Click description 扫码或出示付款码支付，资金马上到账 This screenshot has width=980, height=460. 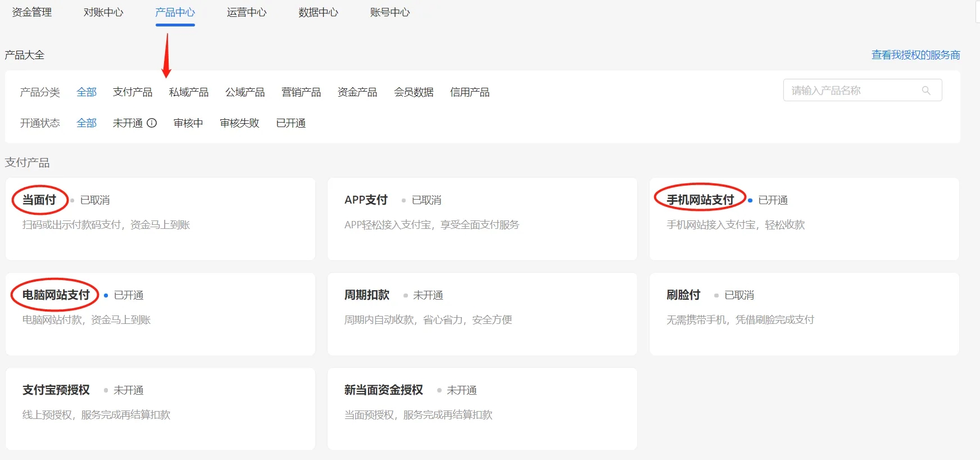tap(106, 225)
